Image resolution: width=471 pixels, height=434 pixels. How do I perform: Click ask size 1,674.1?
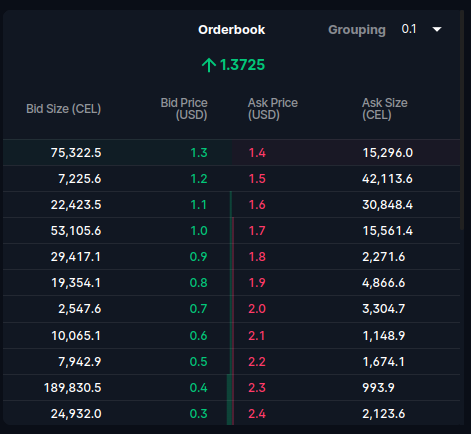point(384,362)
